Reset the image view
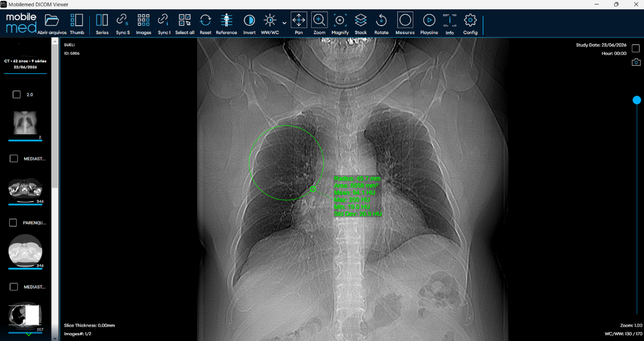The height and width of the screenshot is (341, 644). (x=205, y=24)
